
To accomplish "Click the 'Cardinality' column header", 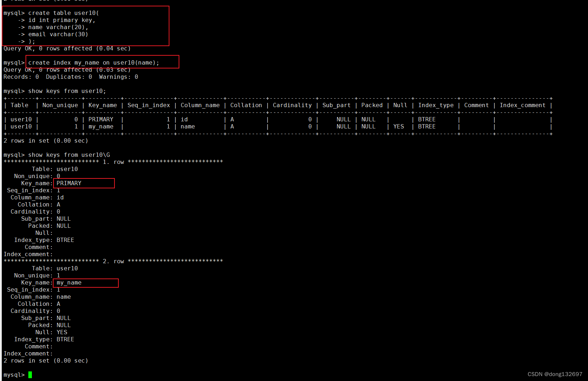I will [x=292, y=105].
